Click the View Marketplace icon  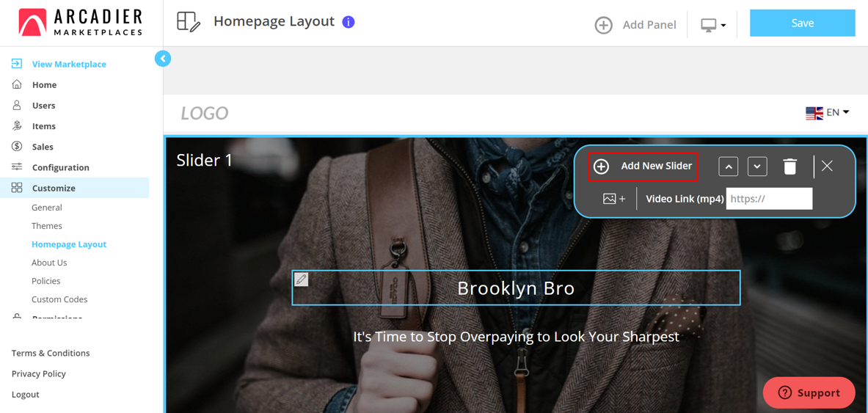click(17, 65)
